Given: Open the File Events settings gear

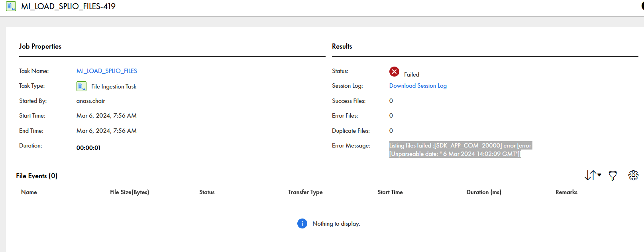Looking at the screenshot, I should (633, 175).
